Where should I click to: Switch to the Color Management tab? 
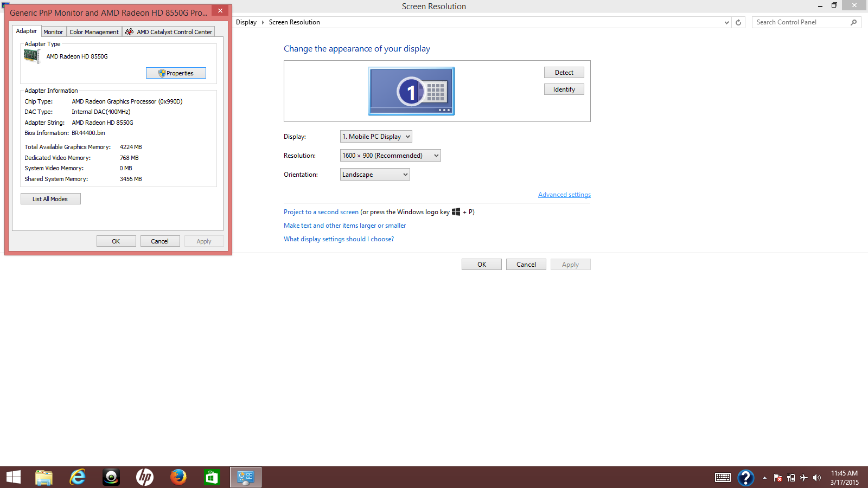[x=93, y=31]
